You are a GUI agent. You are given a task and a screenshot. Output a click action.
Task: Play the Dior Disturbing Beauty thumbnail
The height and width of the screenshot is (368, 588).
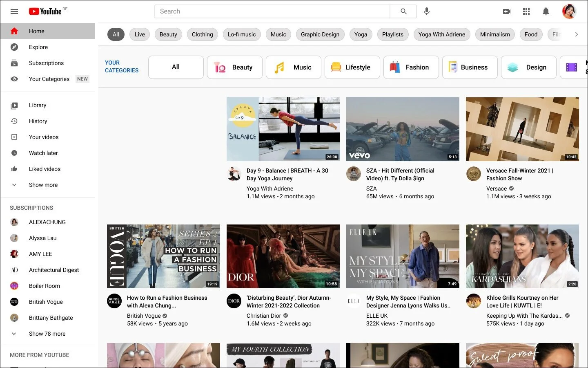click(283, 256)
